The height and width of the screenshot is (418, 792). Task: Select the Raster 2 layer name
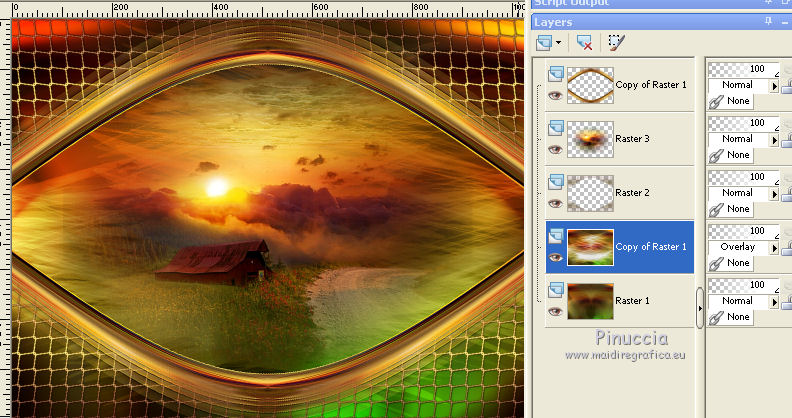tap(632, 193)
